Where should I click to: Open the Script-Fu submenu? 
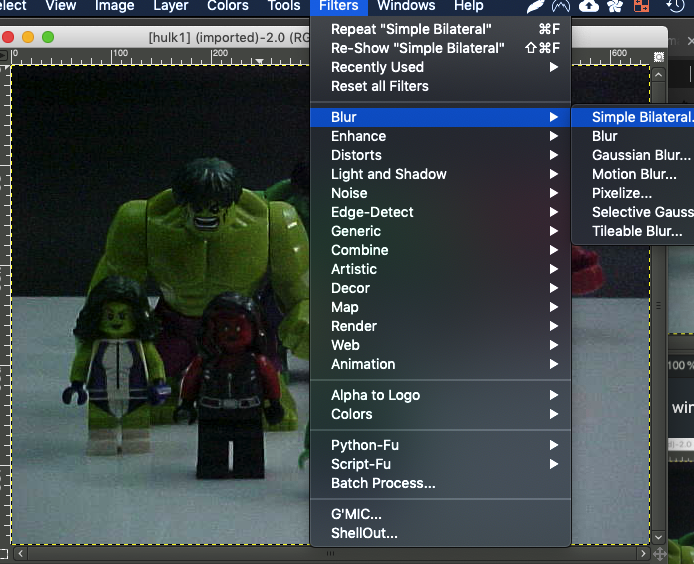(x=440, y=464)
